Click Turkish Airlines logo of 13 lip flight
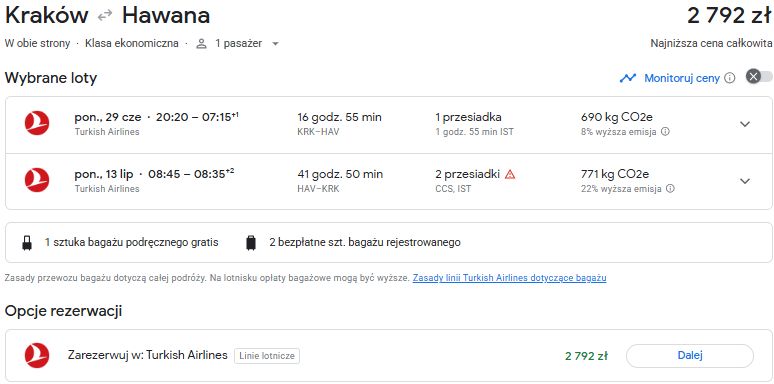774x384 pixels. click(37, 180)
